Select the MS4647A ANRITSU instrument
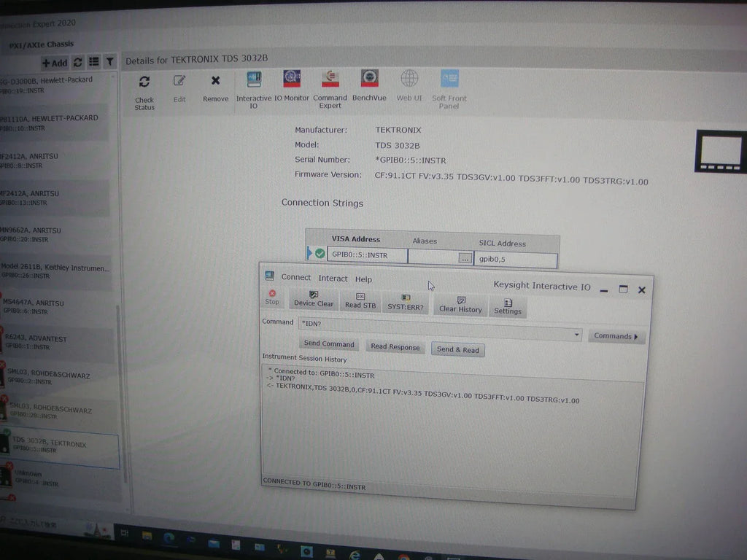 (56, 307)
